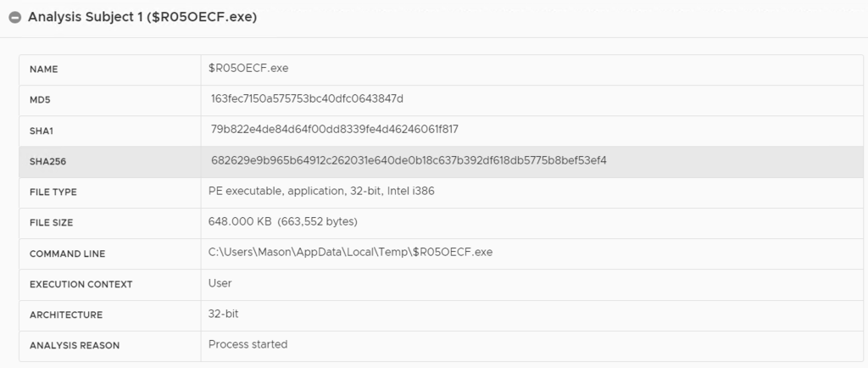
Task: Click the FILE TYPE row label
Action: pos(53,192)
